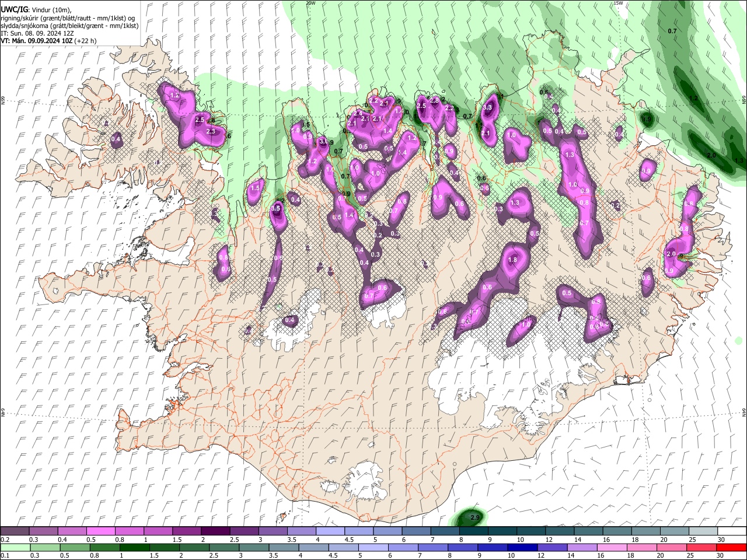Click the 'slydda/snjókoma' header description line
Viewport: 747px width, 560px height.
click(69, 26)
